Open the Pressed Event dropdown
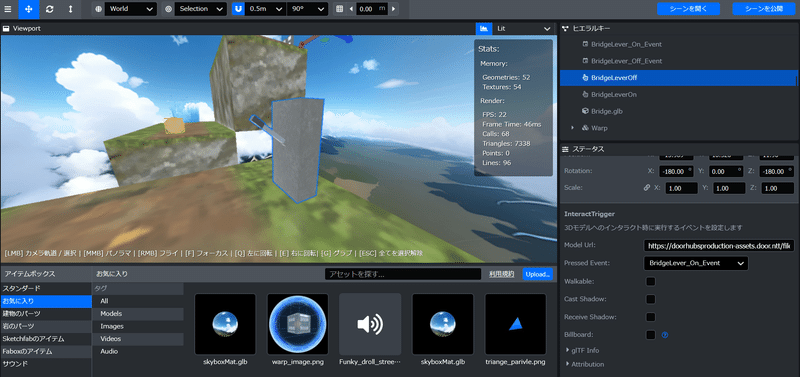Viewport: 800px width, 377px height. tap(696, 263)
